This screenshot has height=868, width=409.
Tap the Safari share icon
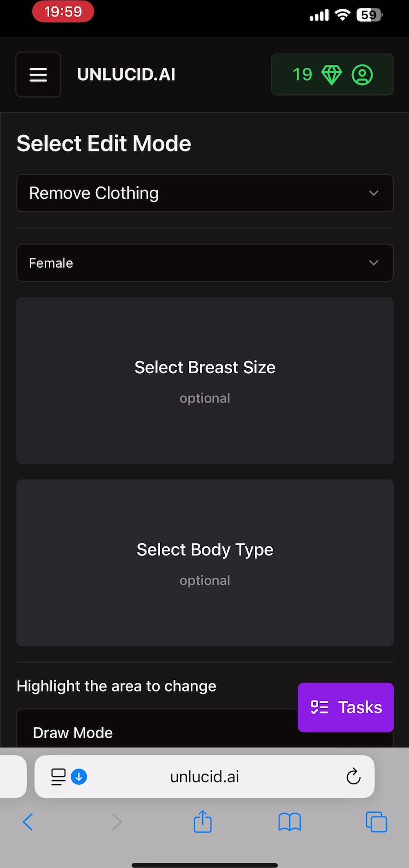(203, 822)
